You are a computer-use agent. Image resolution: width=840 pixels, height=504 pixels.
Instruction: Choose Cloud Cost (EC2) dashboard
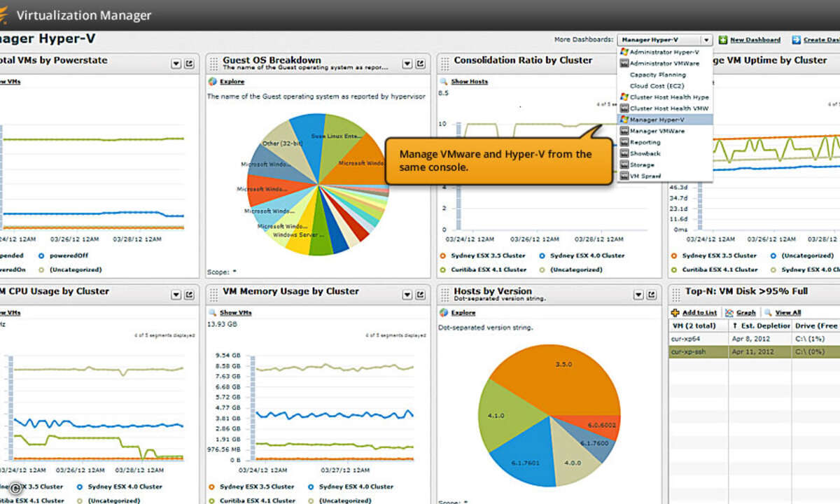pyautogui.click(x=665, y=85)
